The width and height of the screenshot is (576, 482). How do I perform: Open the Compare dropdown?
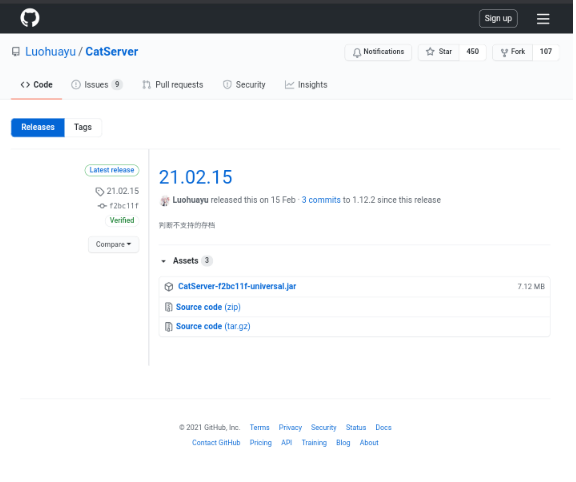pos(114,245)
